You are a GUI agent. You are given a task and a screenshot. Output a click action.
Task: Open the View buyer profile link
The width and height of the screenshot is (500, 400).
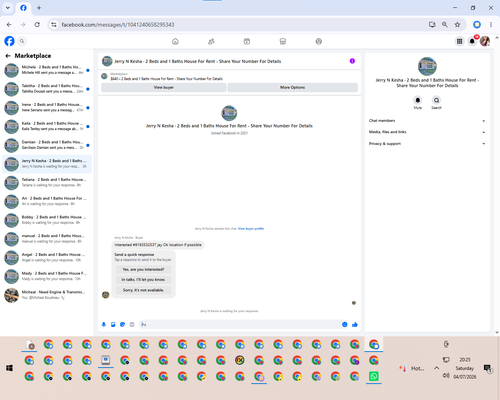pos(251,229)
